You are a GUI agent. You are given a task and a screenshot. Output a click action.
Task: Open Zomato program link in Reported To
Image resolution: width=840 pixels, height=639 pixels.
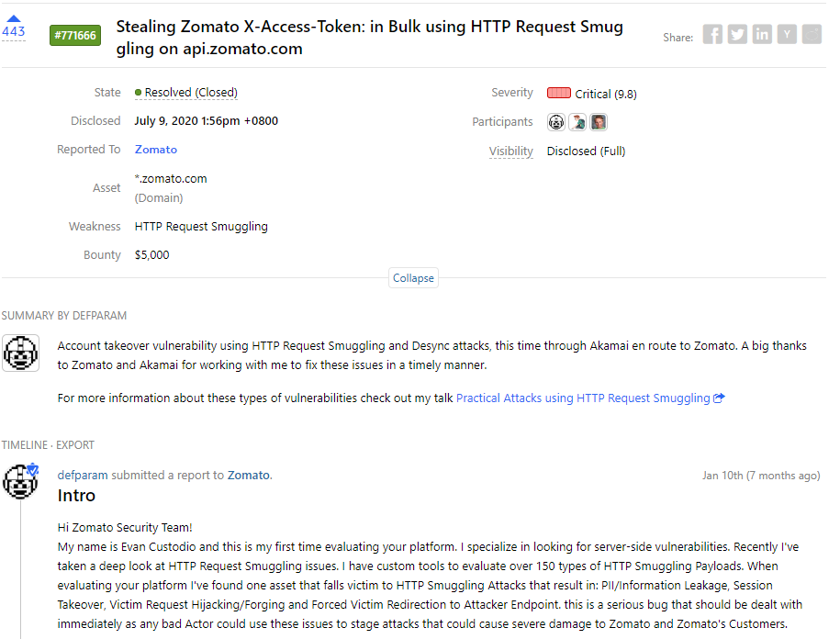point(156,150)
